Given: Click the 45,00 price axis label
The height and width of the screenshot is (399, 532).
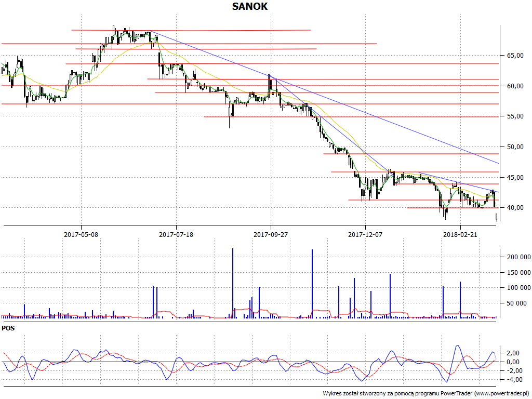Looking at the screenshot, I should (515, 178).
